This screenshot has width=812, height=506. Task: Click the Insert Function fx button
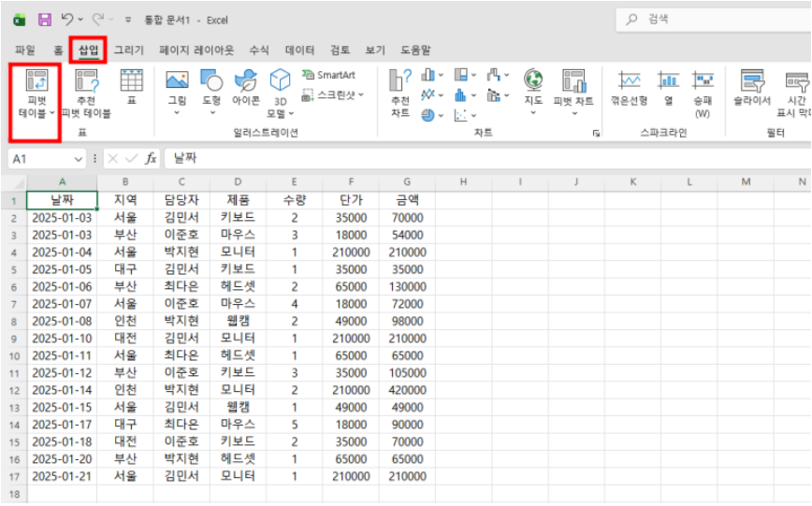(x=151, y=159)
